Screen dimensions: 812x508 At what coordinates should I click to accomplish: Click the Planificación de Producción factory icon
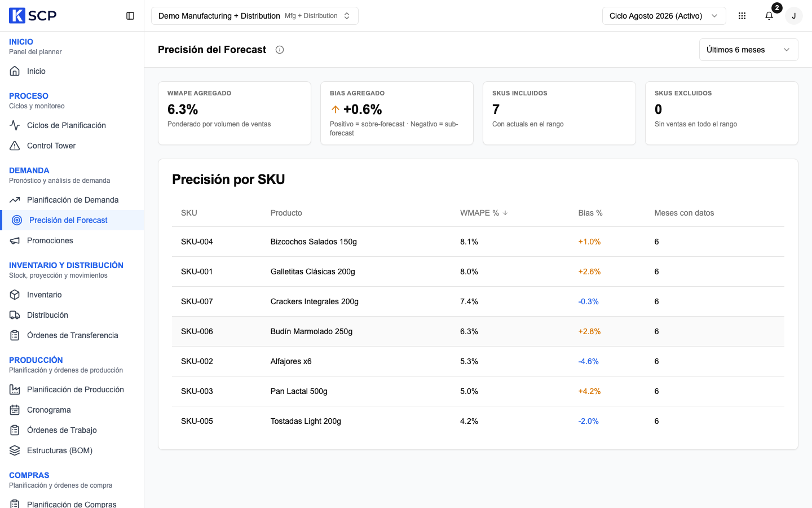(15, 389)
